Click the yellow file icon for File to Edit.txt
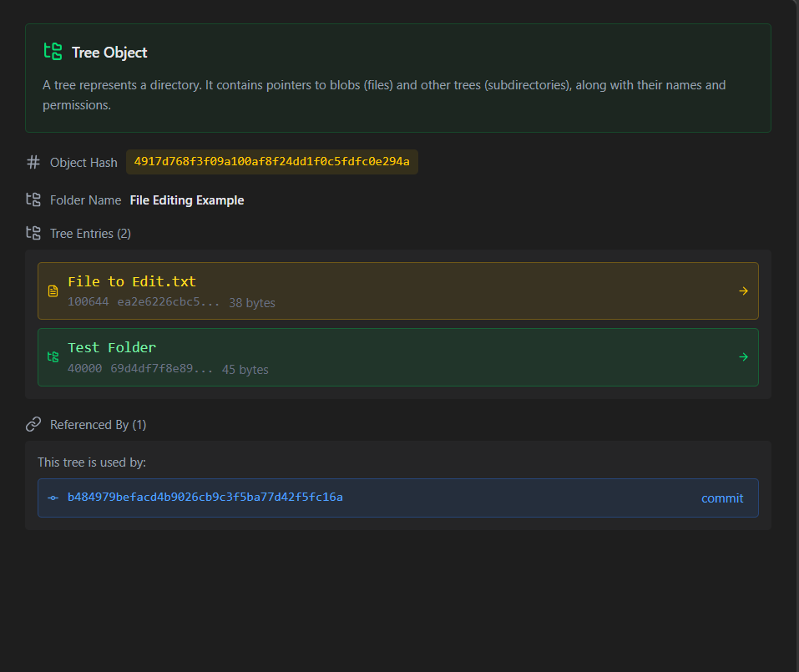The width and height of the screenshot is (799, 672). pos(53,291)
